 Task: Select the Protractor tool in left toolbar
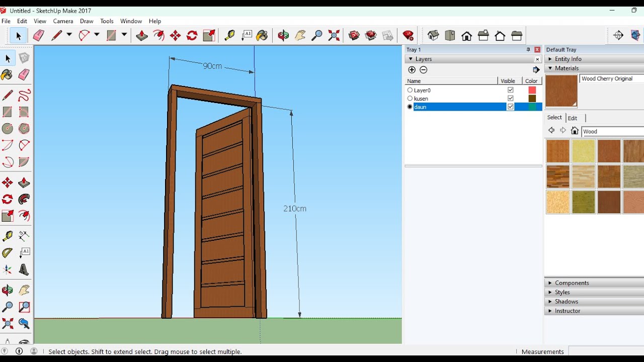point(8,253)
